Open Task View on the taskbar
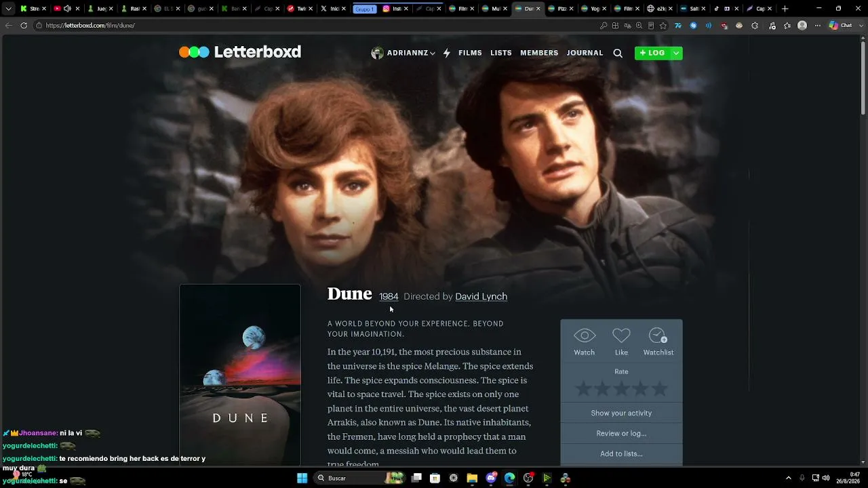Viewport: 868px width, 488px height. coord(416,478)
